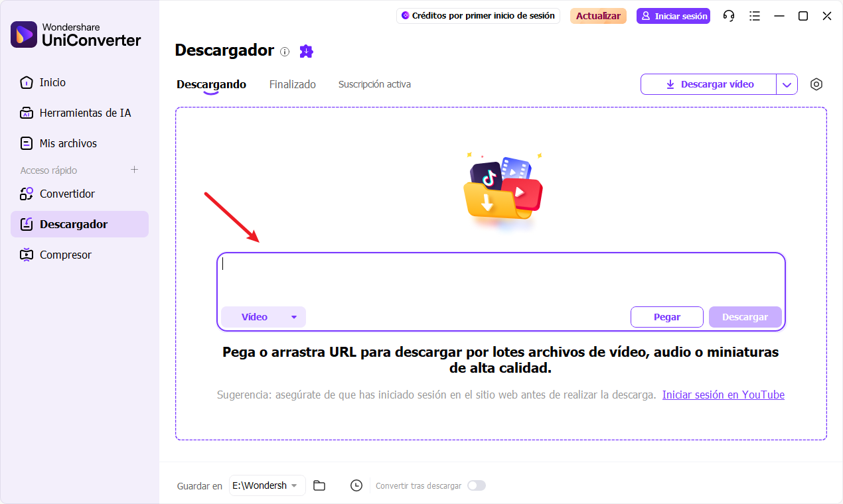Click Iniciar sesión en YouTube link
Image resolution: width=843 pixels, height=504 pixels.
click(723, 395)
